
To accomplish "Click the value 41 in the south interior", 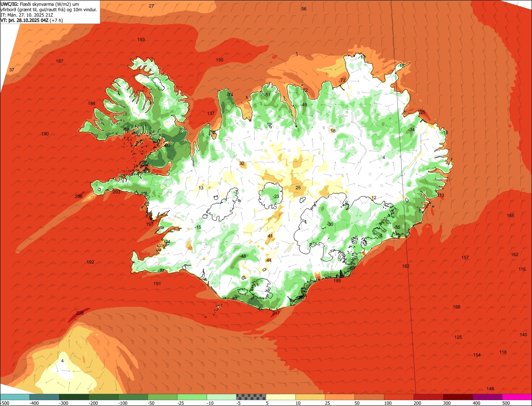I will point(270,236).
